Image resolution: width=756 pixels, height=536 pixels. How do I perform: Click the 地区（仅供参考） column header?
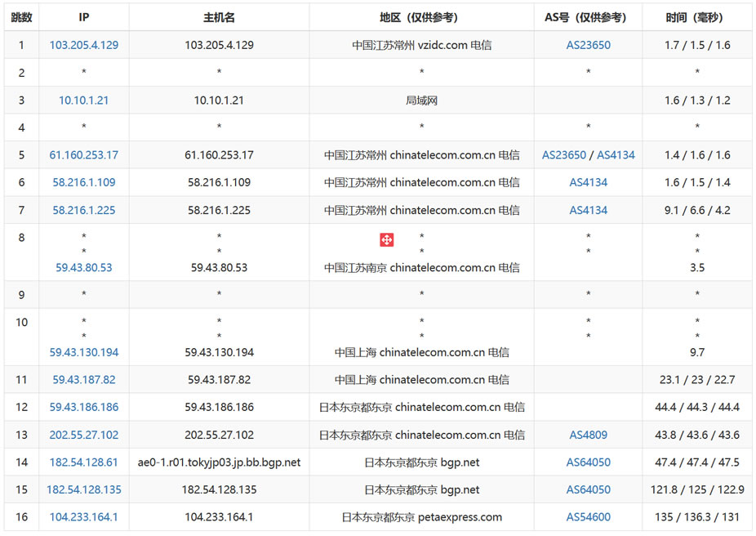[x=421, y=17]
